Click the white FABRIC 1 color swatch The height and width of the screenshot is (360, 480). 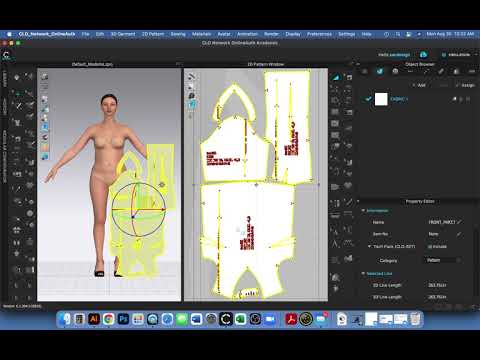[x=381, y=99]
